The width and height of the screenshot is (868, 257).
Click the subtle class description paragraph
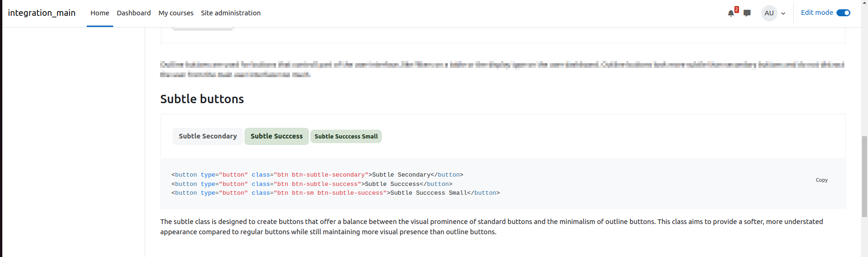[x=492, y=227]
